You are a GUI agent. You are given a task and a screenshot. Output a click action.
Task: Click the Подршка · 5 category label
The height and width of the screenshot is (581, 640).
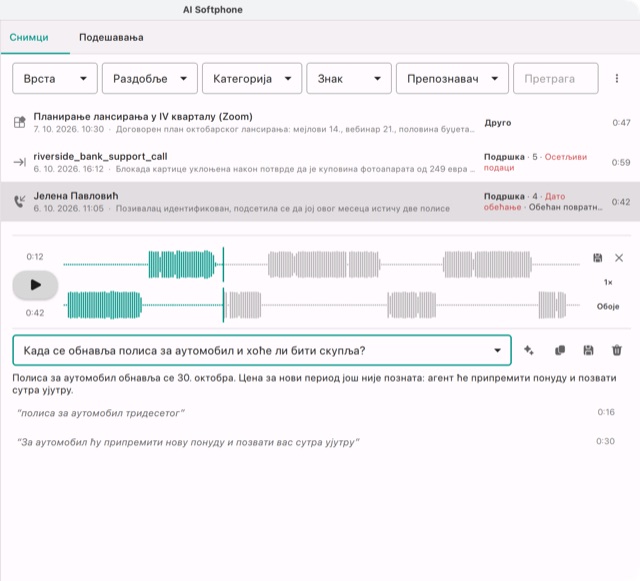coord(510,157)
